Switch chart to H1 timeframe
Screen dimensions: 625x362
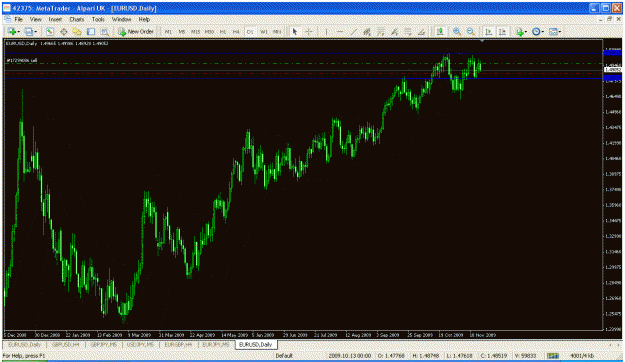point(223,31)
